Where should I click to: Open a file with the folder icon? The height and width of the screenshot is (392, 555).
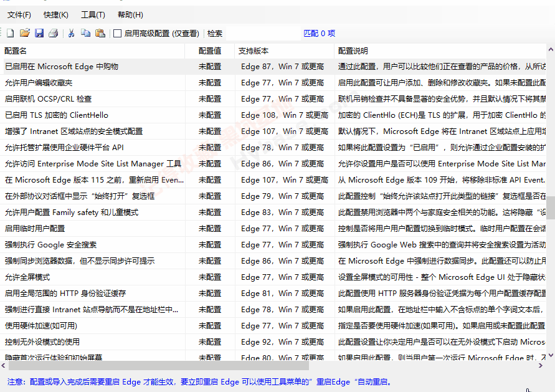point(25,33)
